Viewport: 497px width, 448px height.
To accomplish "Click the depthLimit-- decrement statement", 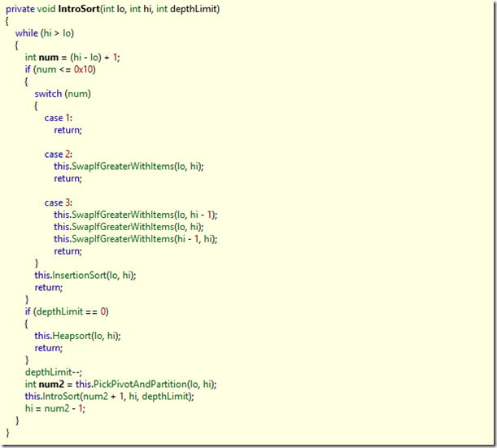I will coord(49,372).
